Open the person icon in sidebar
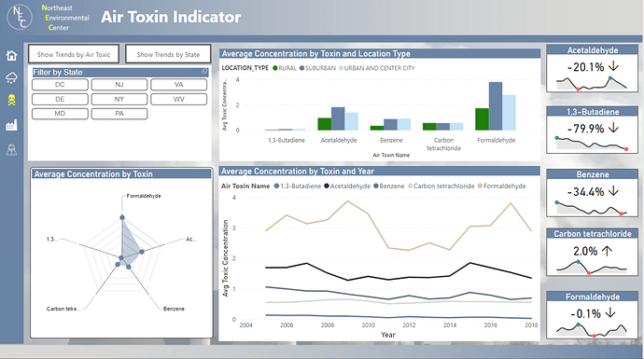Viewport: 644px width, 359px height. [11, 150]
